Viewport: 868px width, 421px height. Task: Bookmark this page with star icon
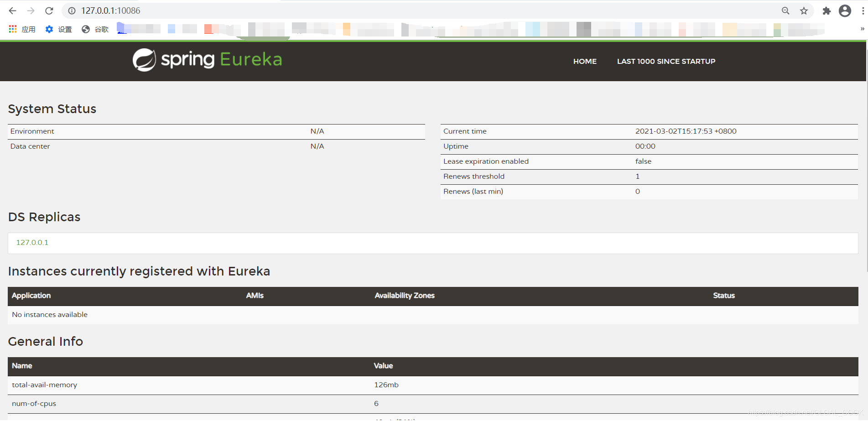[x=804, y=10]
